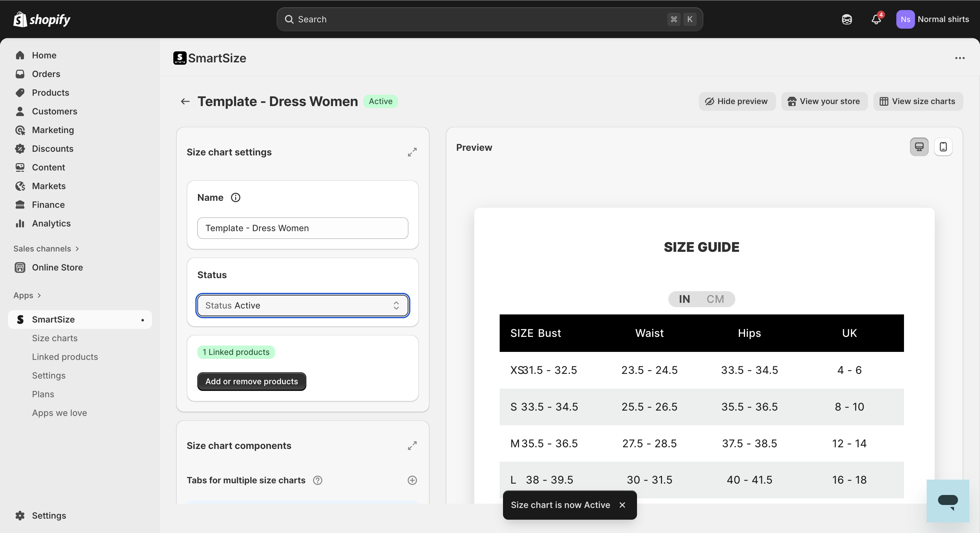Select IN units in the size guide
This screenshot has height=533, width=980.
click(x=684, y=299)
